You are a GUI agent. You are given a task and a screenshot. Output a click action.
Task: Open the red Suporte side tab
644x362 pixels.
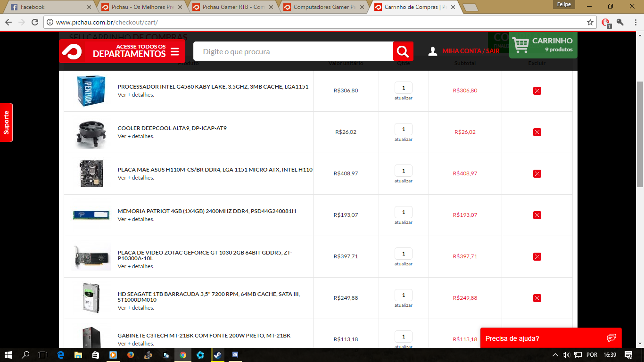pyautogui.click(x=6, y=123)
